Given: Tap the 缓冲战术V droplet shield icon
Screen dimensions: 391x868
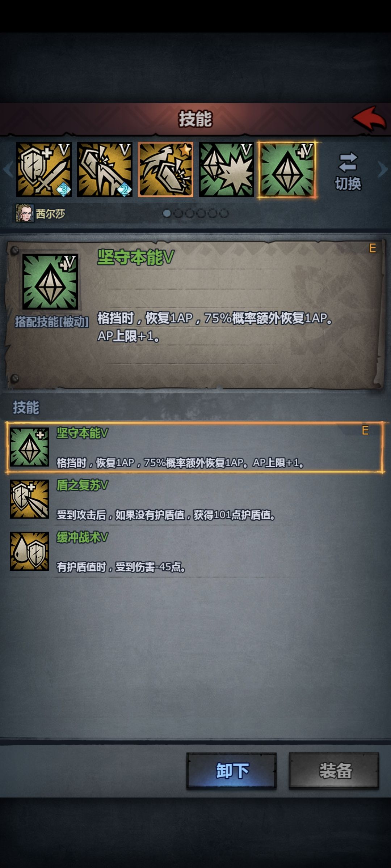Looking at the screenshot, I should point(29,551).
